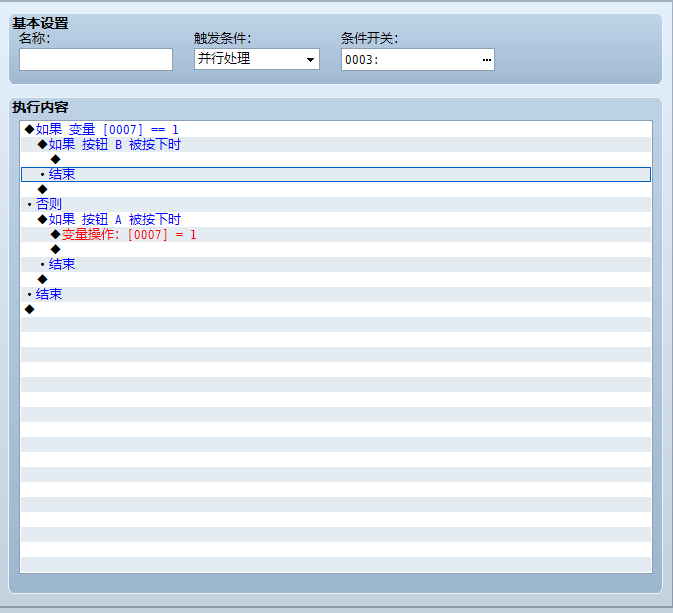The image size is (673, 613).
Task: Select line 如果 按钮 B 被按下时
Action: click(336, 145)
